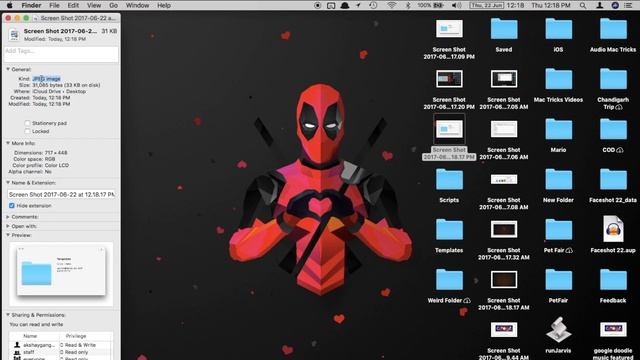Enable the Stationery pad checkbox
The image size is (640, 360).
click(27, 123)
